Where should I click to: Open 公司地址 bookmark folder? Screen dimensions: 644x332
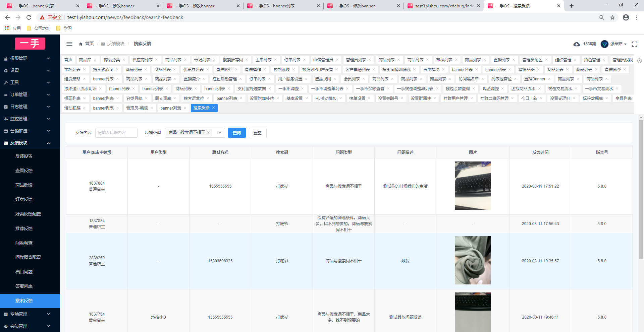pyautogui.click(x=39, y=28)
